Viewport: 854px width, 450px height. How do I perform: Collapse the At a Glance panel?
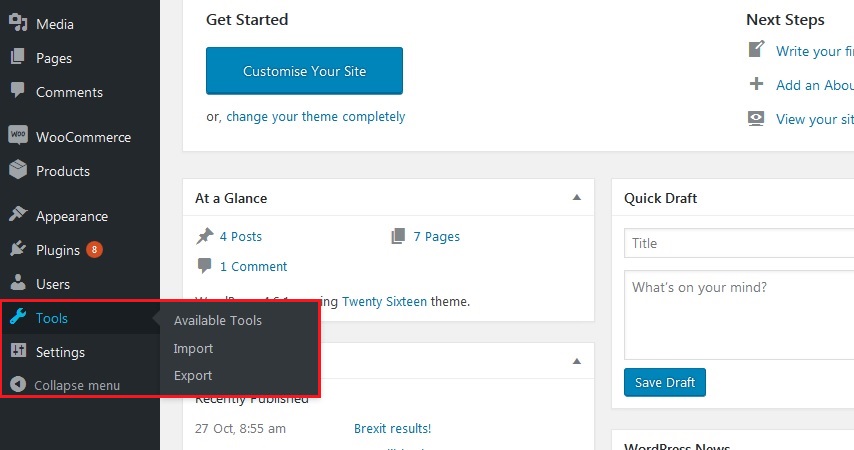coord(577,198)
